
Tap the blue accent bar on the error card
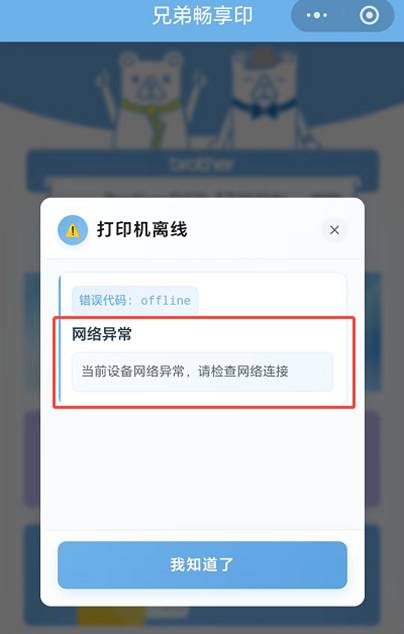coord(60,339)
